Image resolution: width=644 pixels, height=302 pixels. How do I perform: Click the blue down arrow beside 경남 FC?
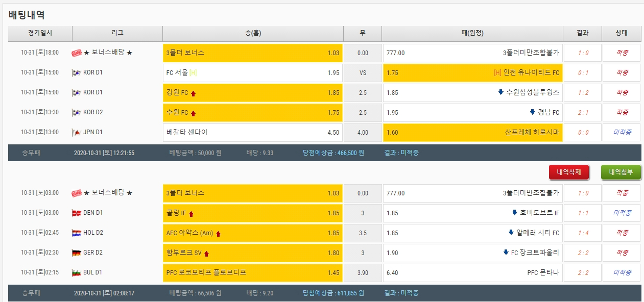(533, 112)
